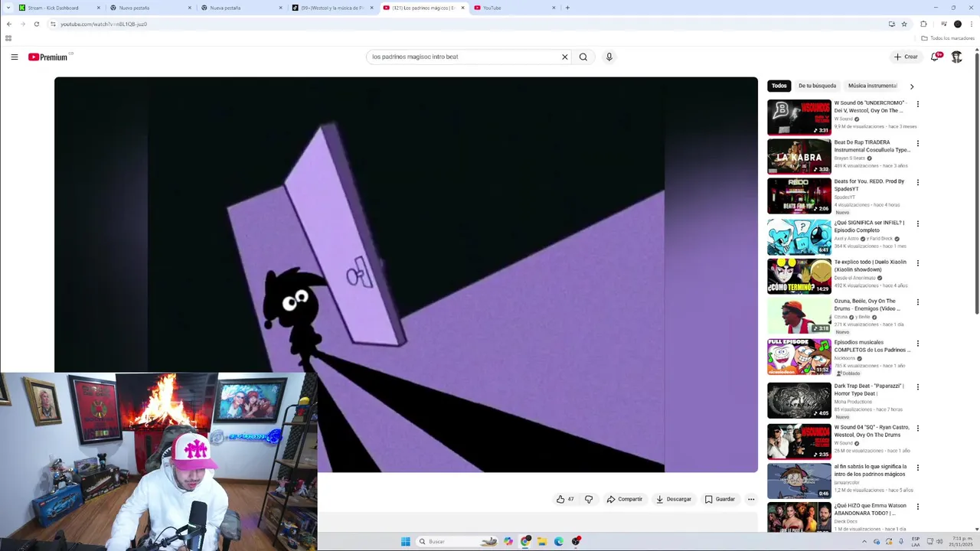
Task: Open options for Ozuna Enemigos video
Action: tap(917, 302)
